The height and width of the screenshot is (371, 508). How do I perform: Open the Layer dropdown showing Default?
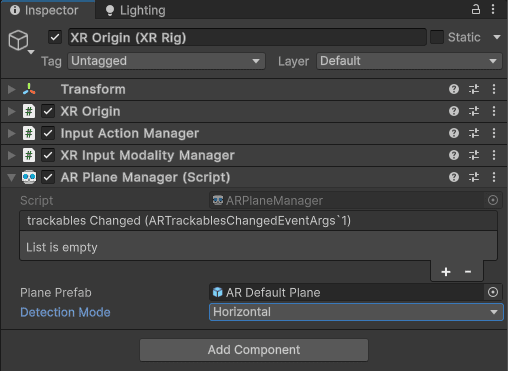click(x=409, y=61)
